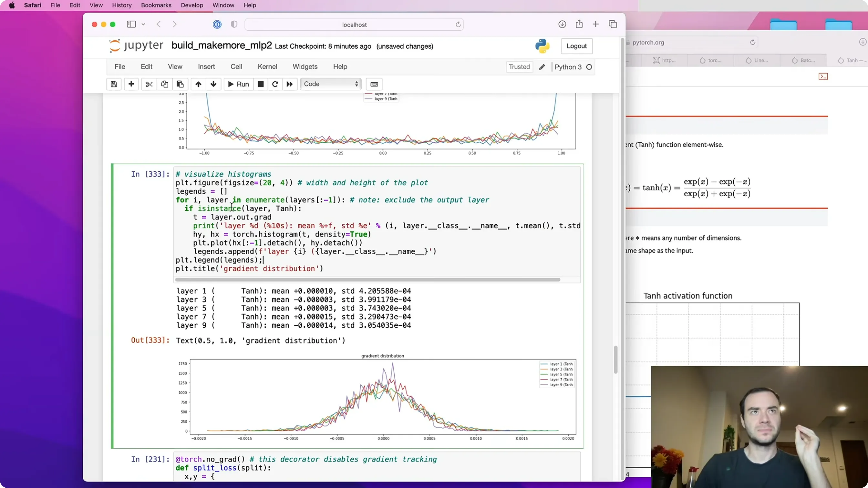868x488 pixels.
Task: Reload localhost page icon
Action: [x=458, y=25]
